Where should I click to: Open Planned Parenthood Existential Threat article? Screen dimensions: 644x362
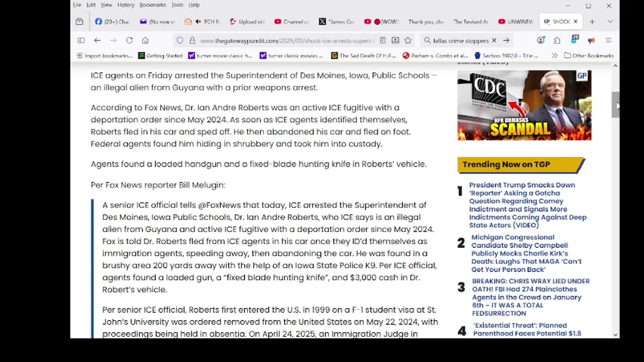click(x=527, y=329)
